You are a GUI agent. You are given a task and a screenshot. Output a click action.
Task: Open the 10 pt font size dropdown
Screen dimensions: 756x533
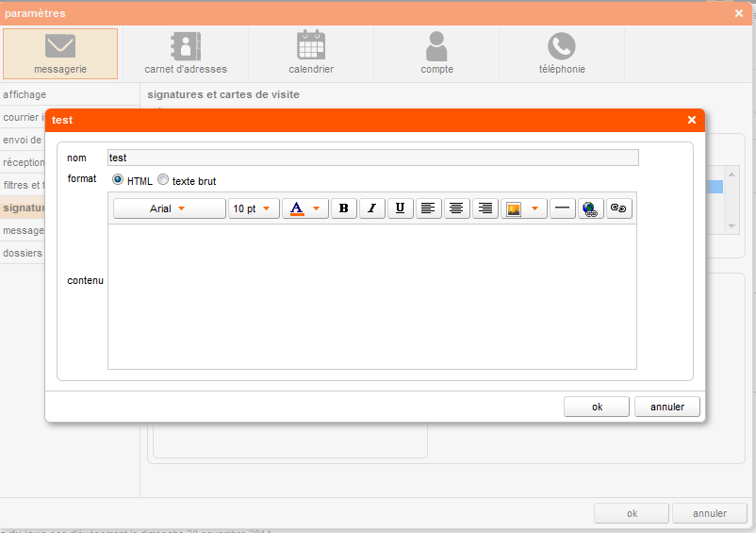point(254,208)
